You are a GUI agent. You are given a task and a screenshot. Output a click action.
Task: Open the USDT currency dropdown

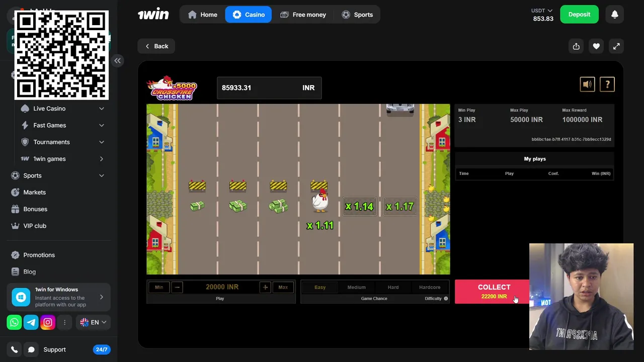(x=542, y=11)
